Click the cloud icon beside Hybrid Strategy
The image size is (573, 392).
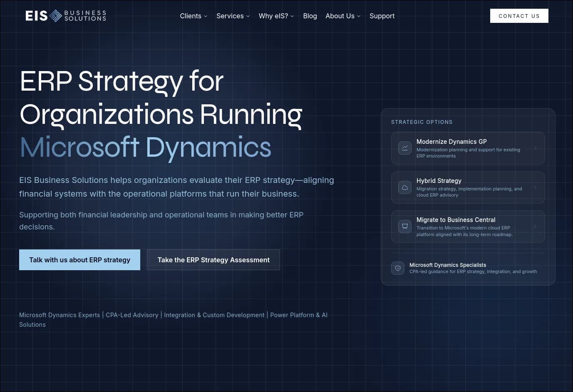[x=405, y=187]
